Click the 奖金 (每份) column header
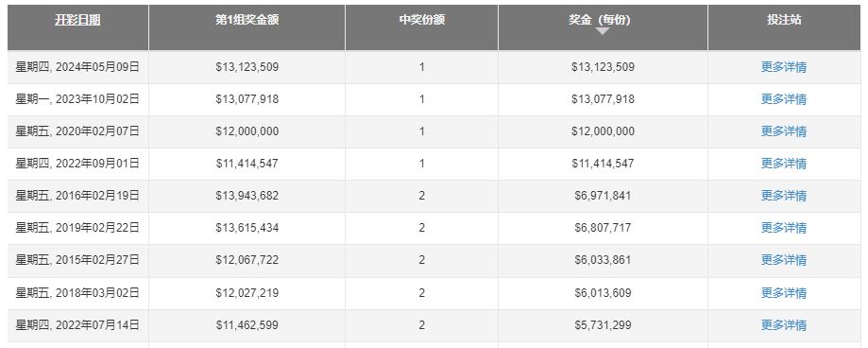Viewport: 868px width, 348px height. (603, 21)
